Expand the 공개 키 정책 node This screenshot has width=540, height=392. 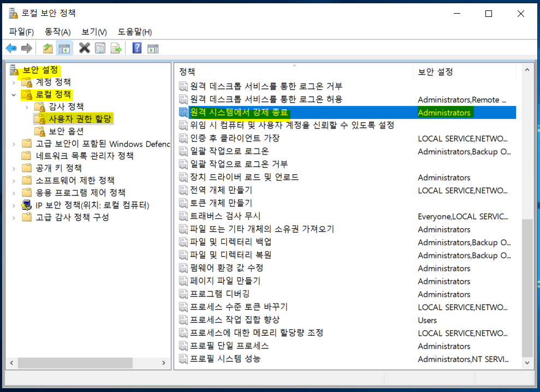coord(14,169)
